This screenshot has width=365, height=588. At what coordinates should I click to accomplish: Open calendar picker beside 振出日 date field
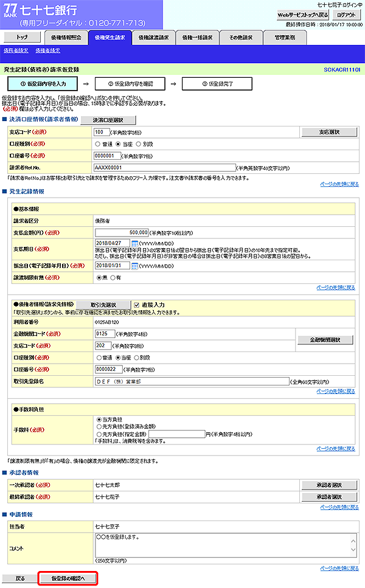point(134,266)
